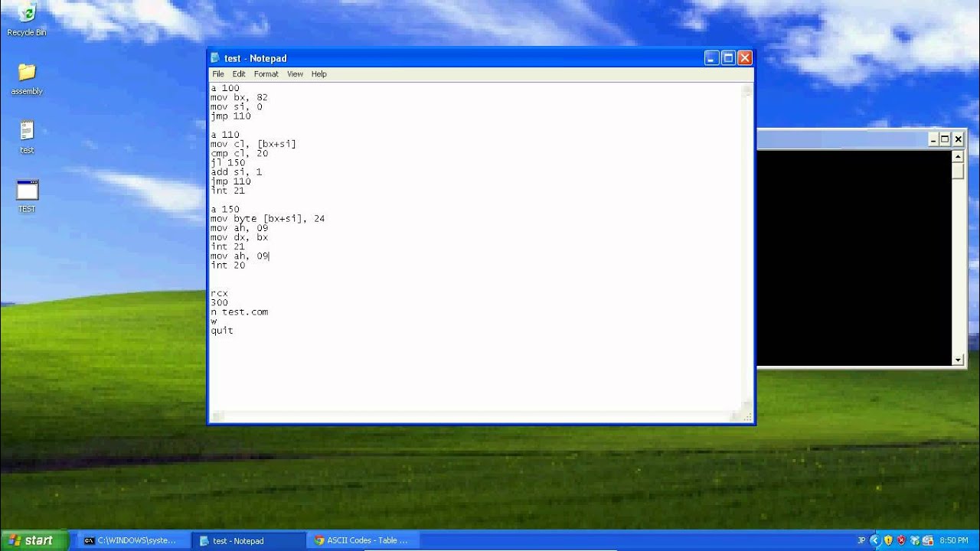Click inside the black command prompt area
The width and height of the screenshot is (980, 551).
pos(854,258)
